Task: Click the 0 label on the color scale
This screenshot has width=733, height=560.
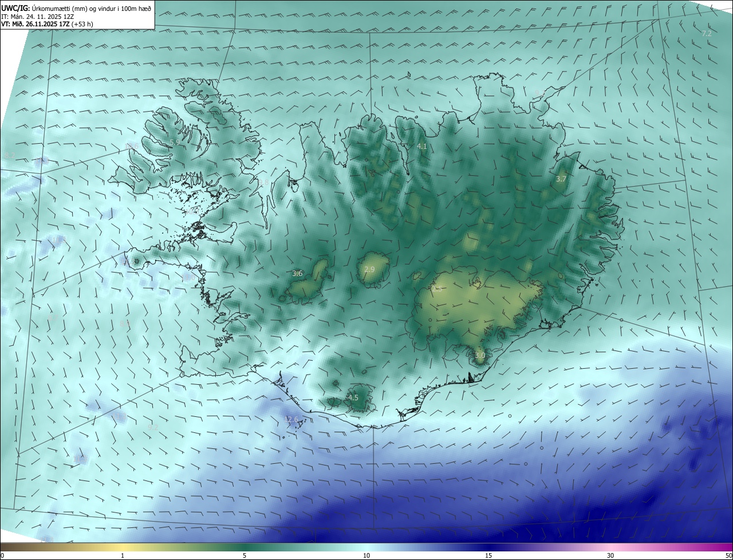Action: click(2, 555)
